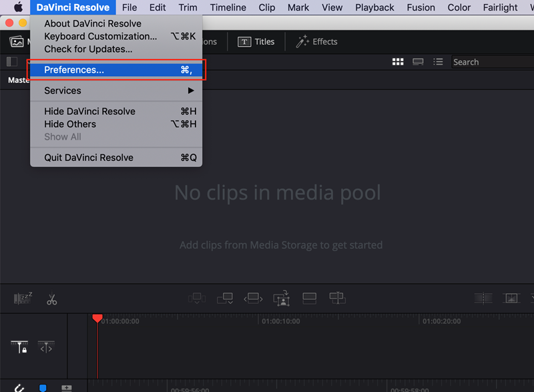The width and height of the screenshot is (534, 392).
Task: Open the Playback menu
Action: (374, 7)
